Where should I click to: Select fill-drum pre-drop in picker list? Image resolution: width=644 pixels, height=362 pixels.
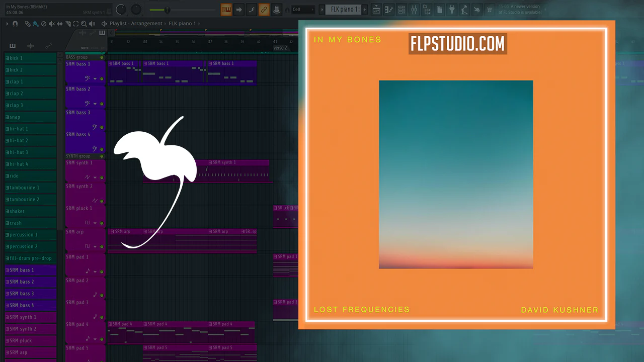(30, 258)
